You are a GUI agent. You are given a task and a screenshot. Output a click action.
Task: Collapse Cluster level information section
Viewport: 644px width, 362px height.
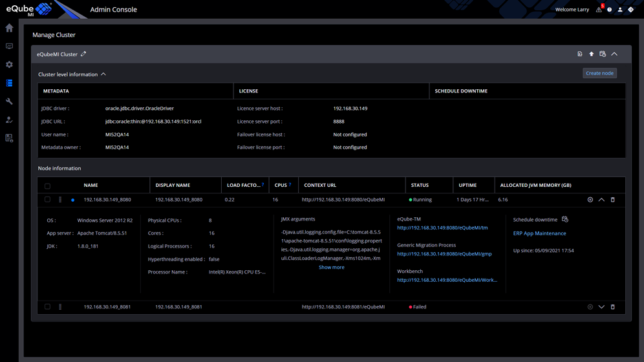pyautogui.click(x=103, y=74)
